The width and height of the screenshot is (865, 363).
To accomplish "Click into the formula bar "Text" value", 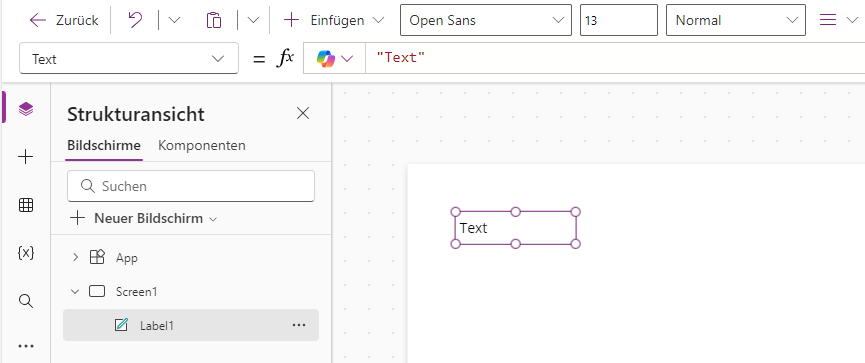I will point(401,56).
